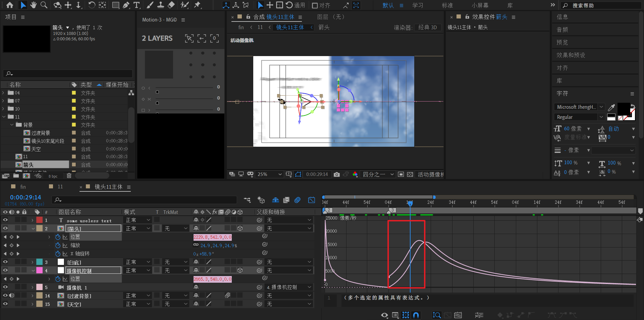
Task: Click the pink label of 摄像机控制 layer
Action: coord(39,270)
